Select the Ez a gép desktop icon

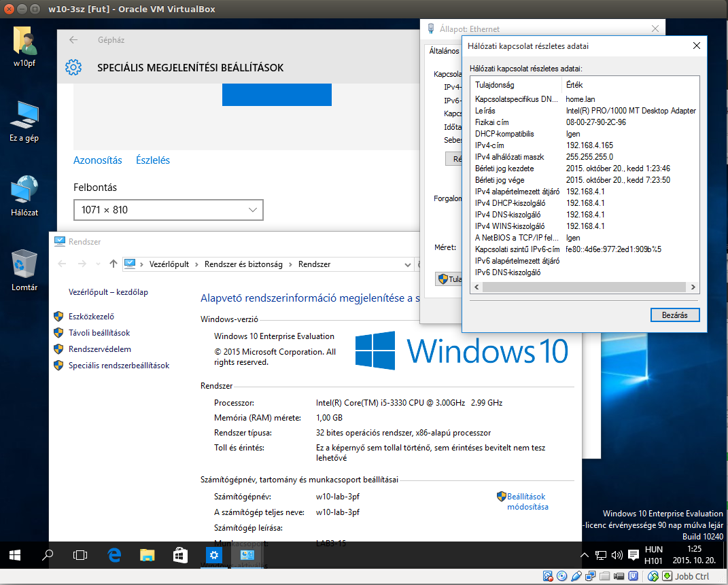24,121
